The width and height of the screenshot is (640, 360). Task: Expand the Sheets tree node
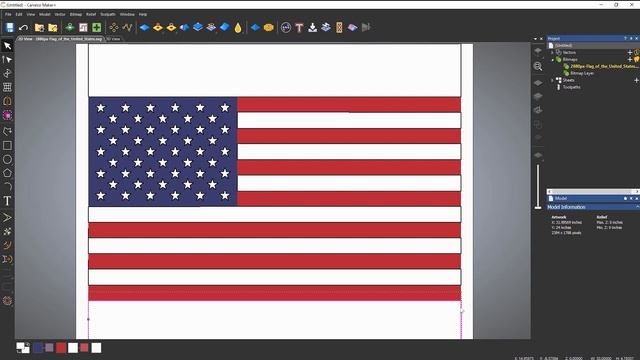pyautogui.click(x=552, y=80)
